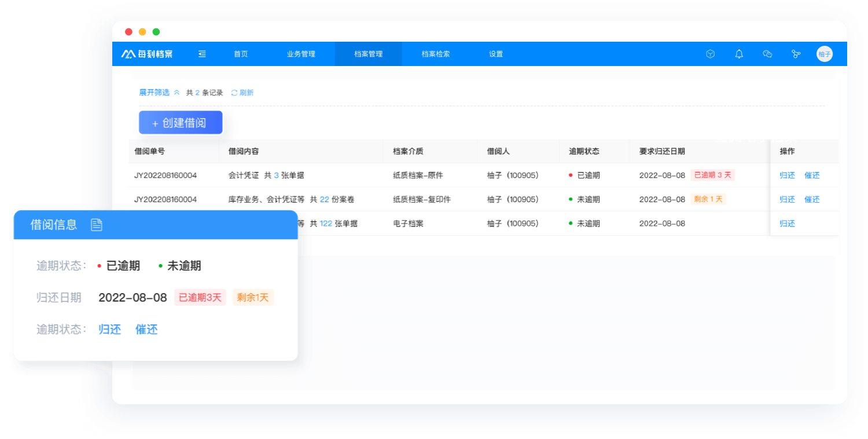This screenshot has width=868, height=439.
Task: Open the 柚子 user avatar
Action: coord(824,54)
